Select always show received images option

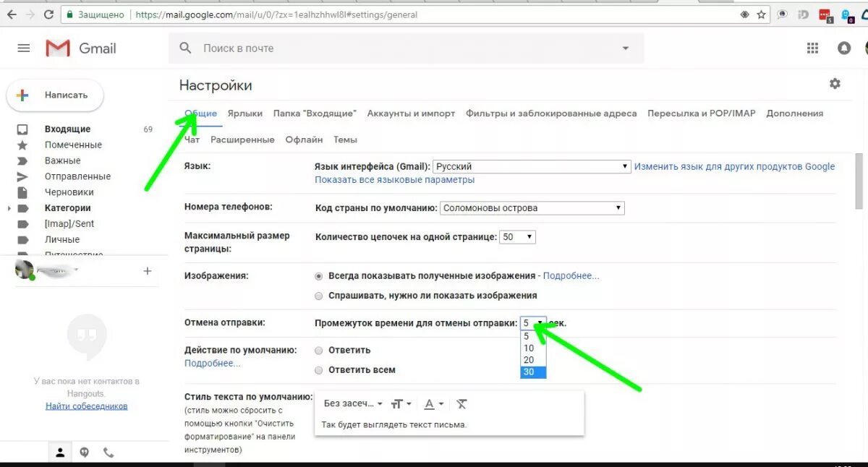(319, 276)
